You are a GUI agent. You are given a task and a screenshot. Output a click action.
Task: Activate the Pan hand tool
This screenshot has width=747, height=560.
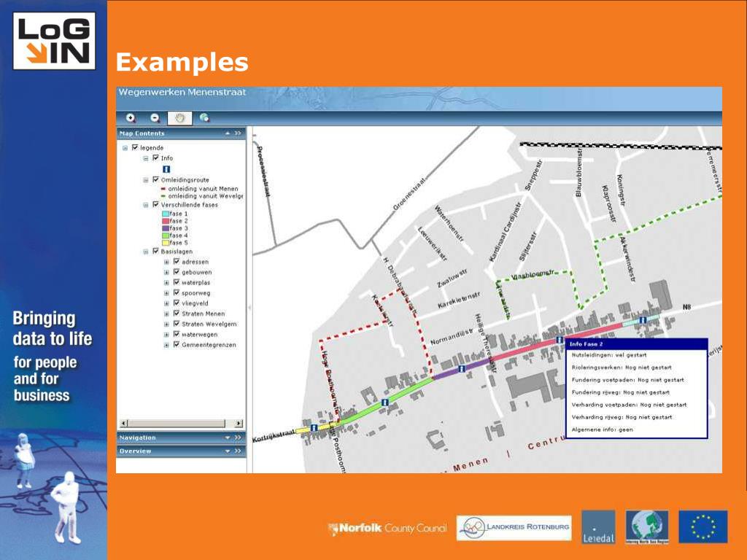[179, 117]
